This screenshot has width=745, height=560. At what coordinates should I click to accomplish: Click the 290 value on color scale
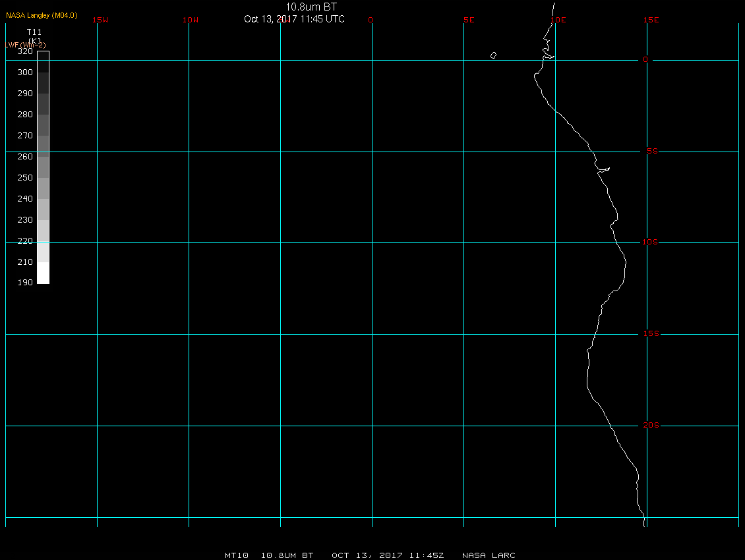pyautogui.click(x=25, y=93)
